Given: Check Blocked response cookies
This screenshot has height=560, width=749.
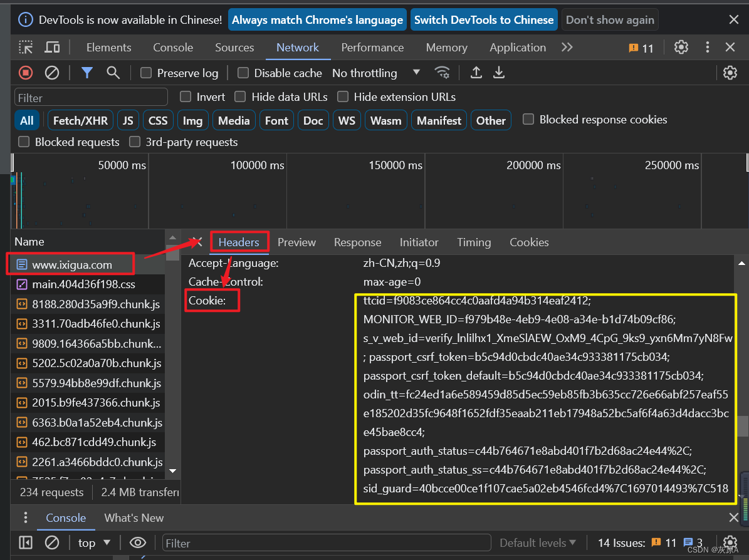Looking at the screenshot, I should 528,119.
